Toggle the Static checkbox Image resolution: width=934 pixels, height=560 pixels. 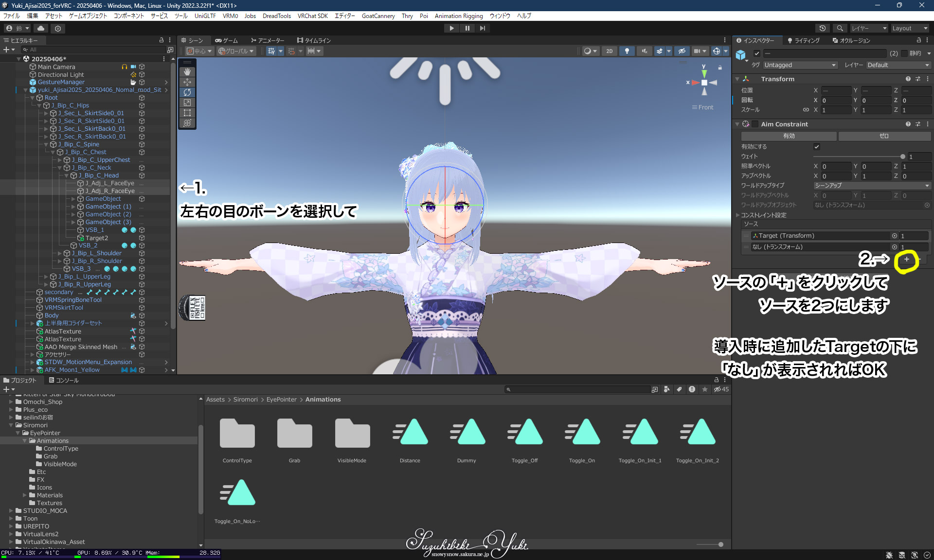(904, 53)
